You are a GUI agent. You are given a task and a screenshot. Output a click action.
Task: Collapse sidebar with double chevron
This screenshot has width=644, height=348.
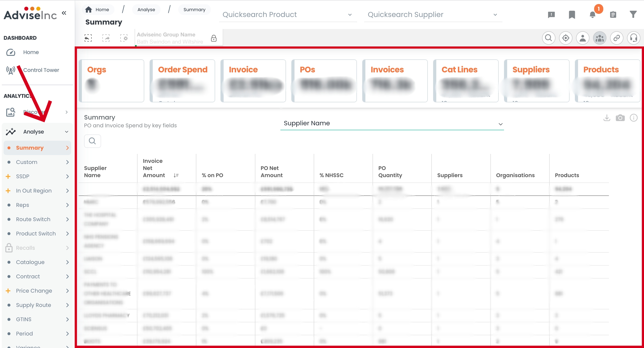coord(64,13)
